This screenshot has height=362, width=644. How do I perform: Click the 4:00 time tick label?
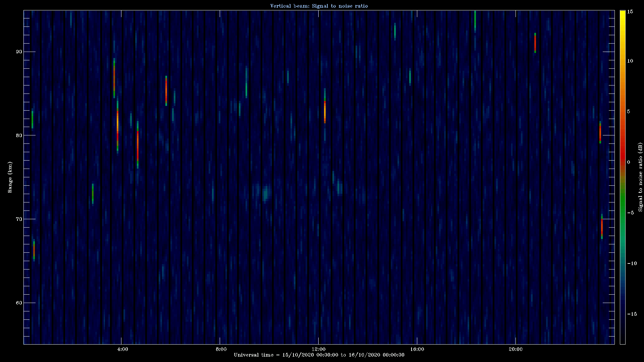[x=123, y=349]
